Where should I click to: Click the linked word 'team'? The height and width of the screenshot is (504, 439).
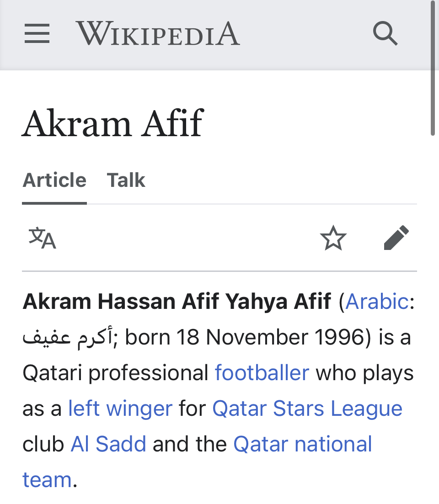pos(47,480)
